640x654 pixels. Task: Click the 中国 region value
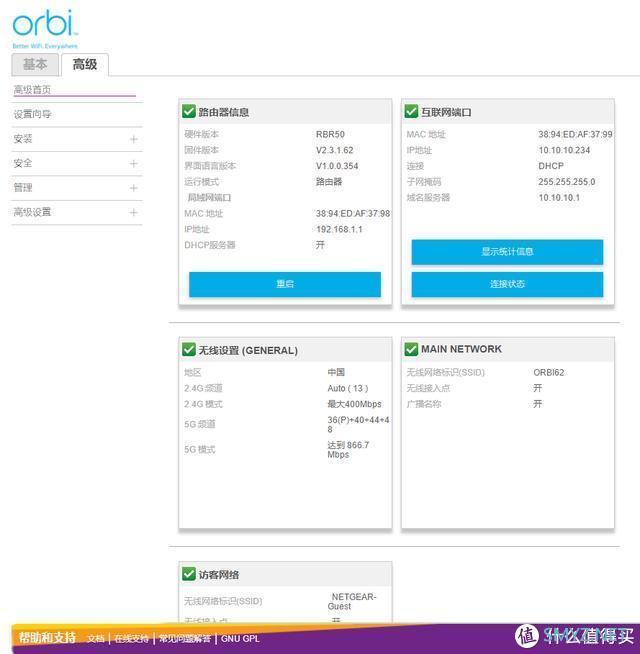pos(336,372)
